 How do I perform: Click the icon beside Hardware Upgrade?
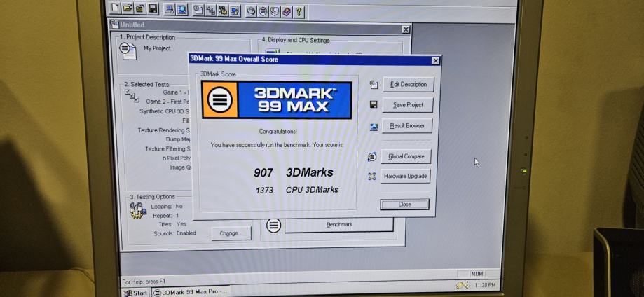(x=371, y=177)
